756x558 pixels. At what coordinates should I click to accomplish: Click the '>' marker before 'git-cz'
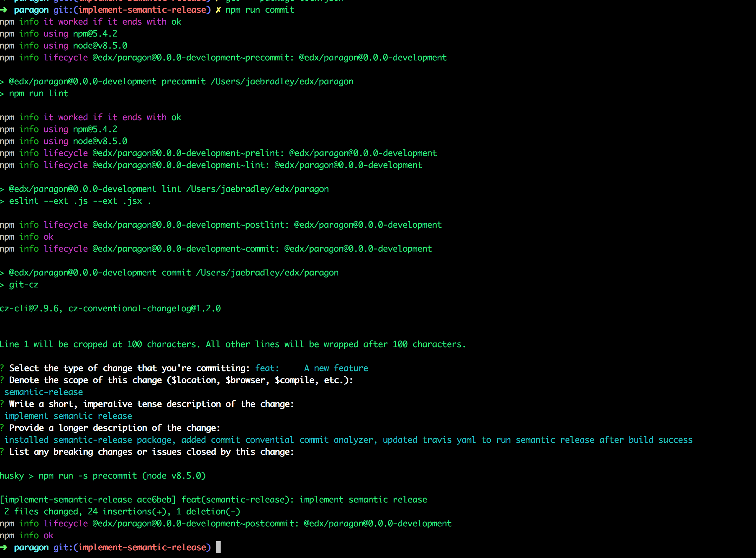pyautogui.click(x=2, y=285)
